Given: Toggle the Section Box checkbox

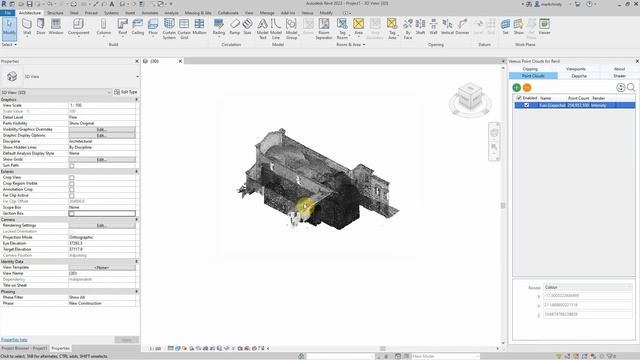Looking at the screenshot, I should tap(72, 213).
